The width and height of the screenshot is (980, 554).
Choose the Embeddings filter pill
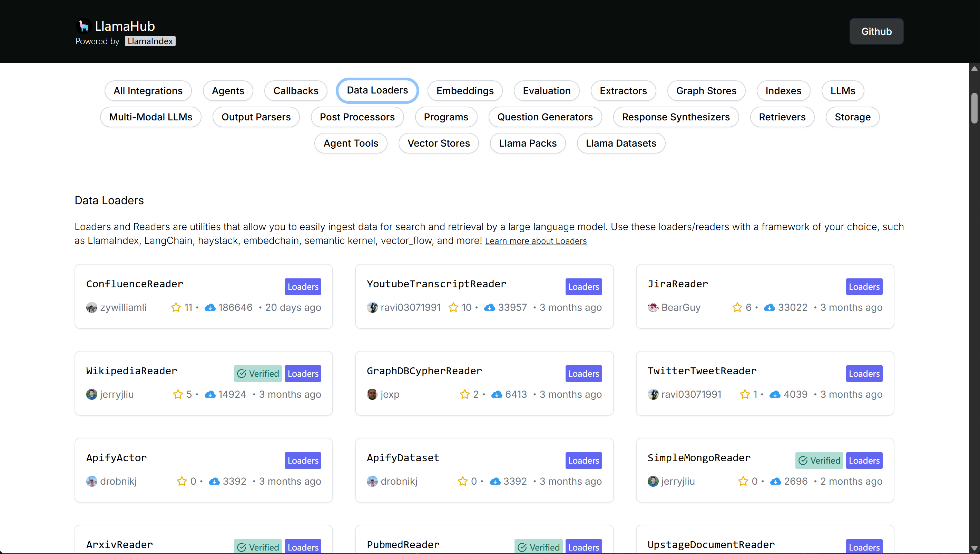coord(465,91)
